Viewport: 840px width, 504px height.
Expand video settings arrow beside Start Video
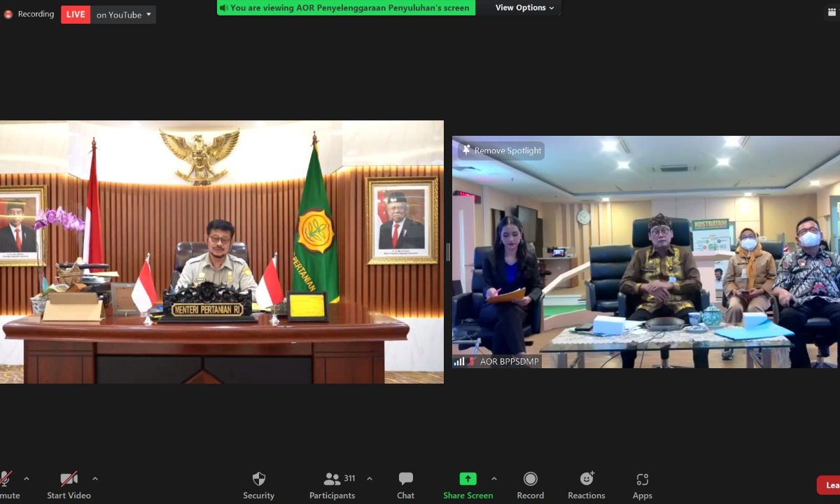coord(95,479)
